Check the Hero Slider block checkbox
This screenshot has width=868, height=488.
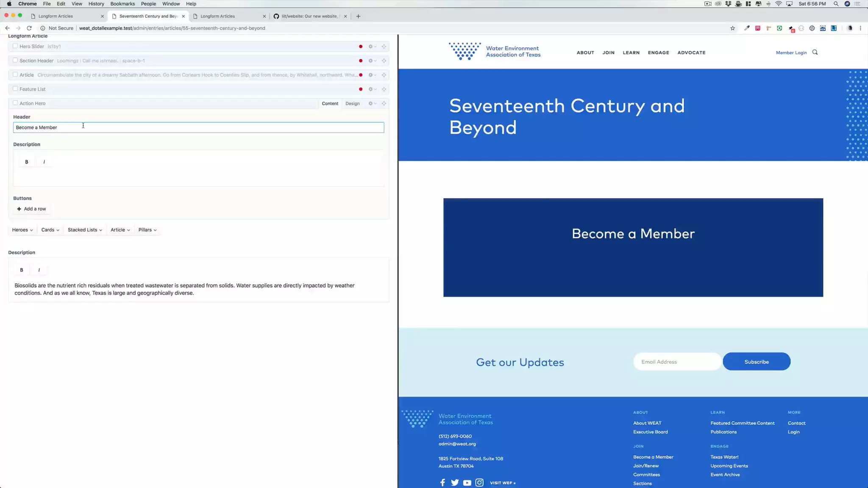(x=15, y=46)
